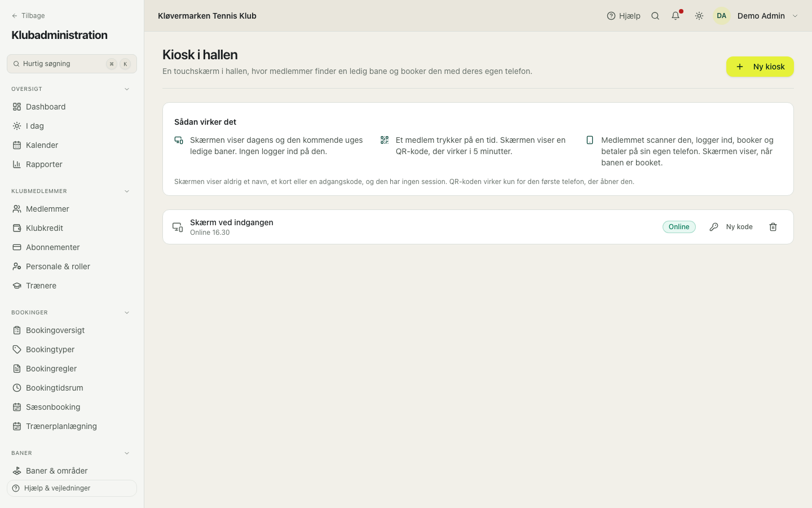Screen dimensions: 812x508
Task: Generate a new code with Ny kode
Action: pyautogui.click(x=731, y=227)
